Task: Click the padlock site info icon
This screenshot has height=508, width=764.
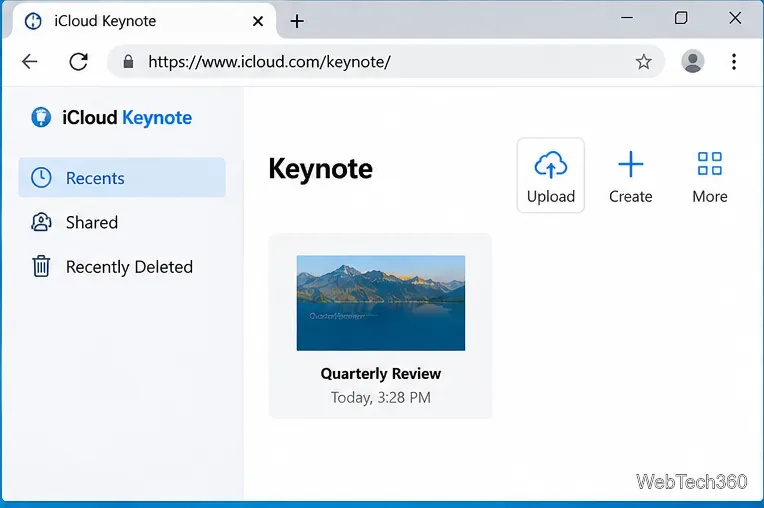Action: 128,61
